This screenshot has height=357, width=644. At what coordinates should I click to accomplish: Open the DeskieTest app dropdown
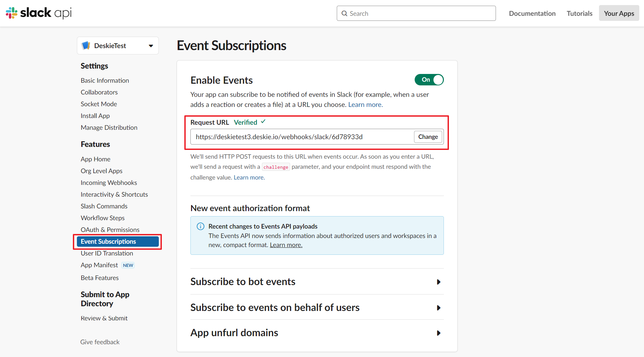coord(118,46)
